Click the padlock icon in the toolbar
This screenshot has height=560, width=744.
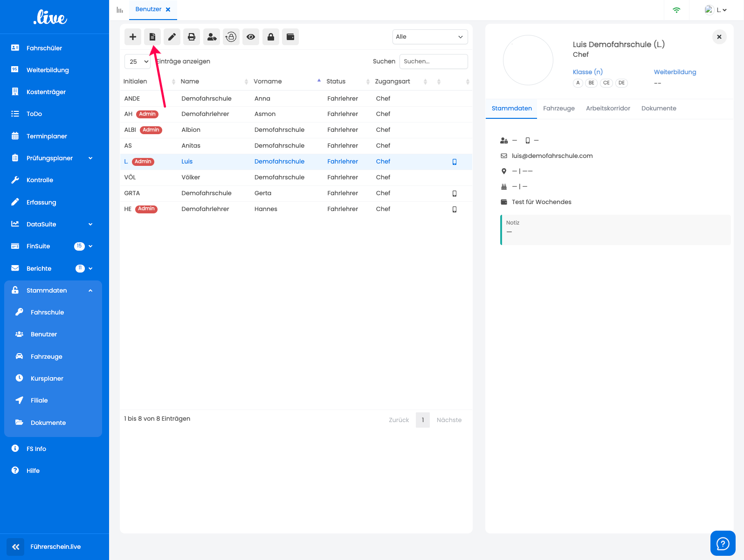click(271, 37)
